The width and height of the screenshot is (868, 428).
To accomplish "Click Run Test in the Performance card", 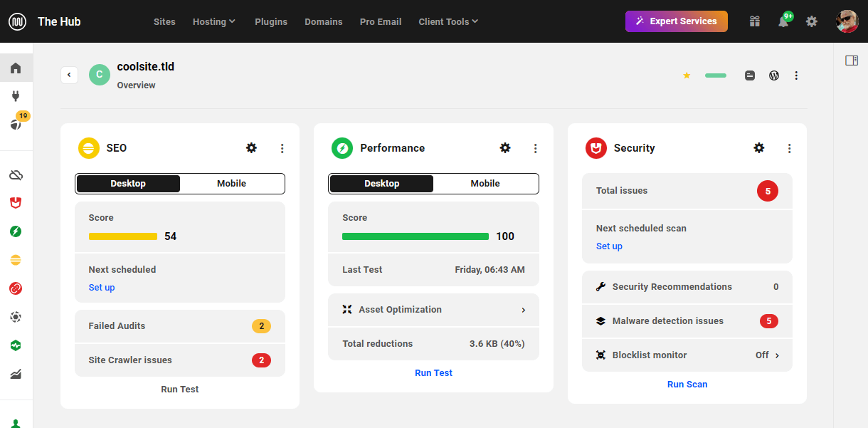I will point(434,373).
